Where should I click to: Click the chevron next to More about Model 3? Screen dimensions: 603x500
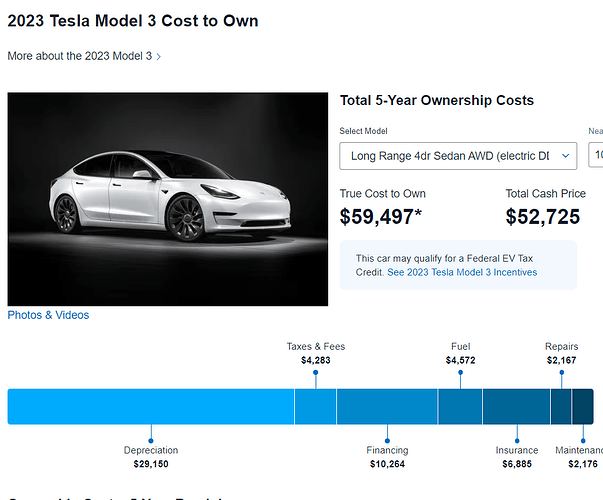point(159,57)
